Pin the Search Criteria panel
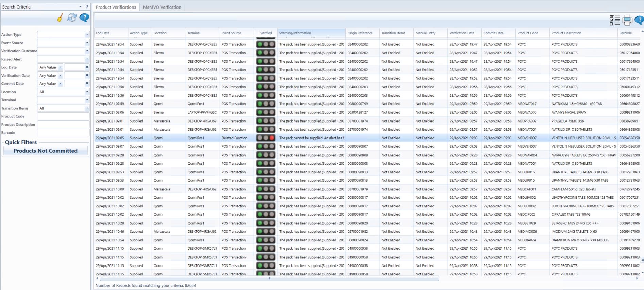This screenshot has width=644, height=290. [x=87, y=6]
